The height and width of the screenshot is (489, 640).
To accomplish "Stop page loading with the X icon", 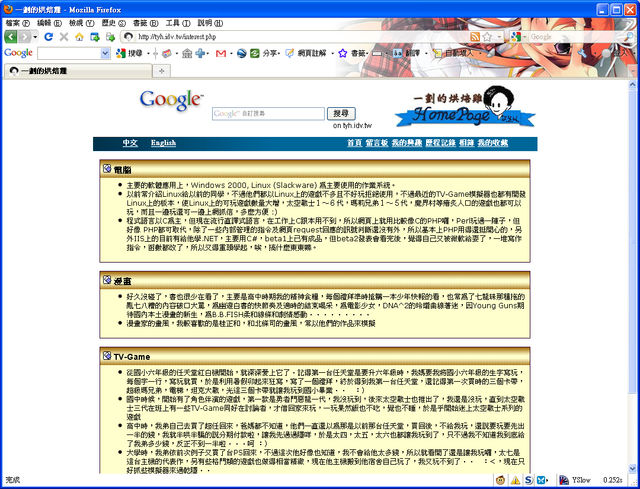I will pos(65,36).
